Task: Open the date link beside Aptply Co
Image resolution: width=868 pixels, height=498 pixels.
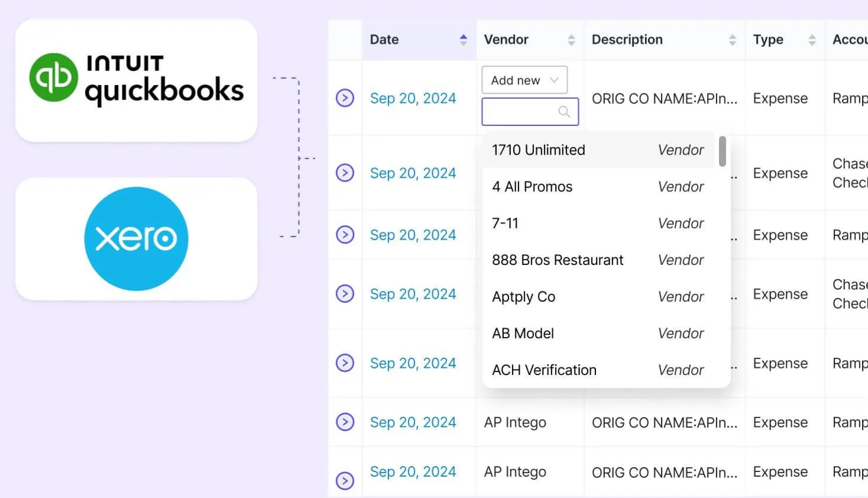Action: coord(413,294)
